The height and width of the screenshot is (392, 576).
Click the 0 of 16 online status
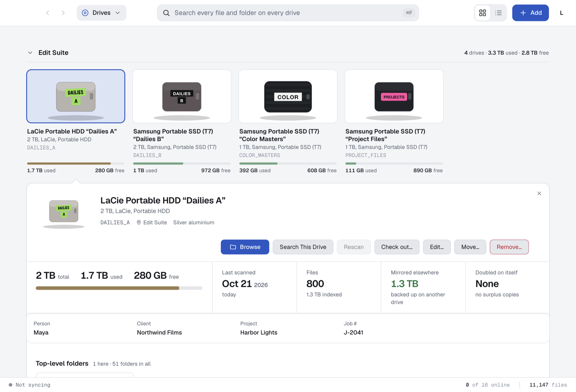pos(487,385)
